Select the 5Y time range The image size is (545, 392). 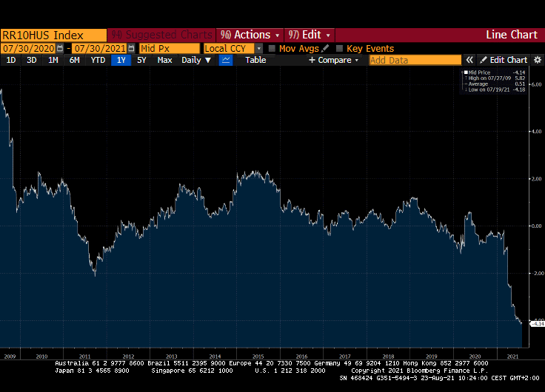coord(141,60)
